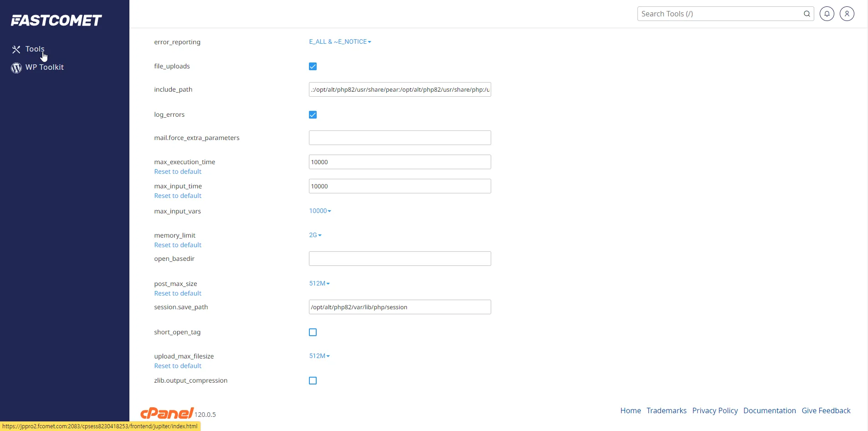Enable the short_open_tag checkbox
Image resolution: width=868 pixels, height=431 pixels.
click(313, 332)
